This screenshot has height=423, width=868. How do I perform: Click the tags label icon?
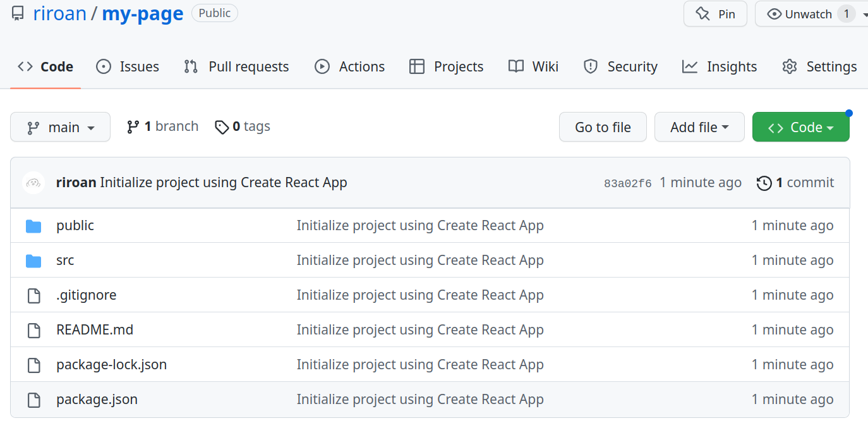(x=222, y=127)
